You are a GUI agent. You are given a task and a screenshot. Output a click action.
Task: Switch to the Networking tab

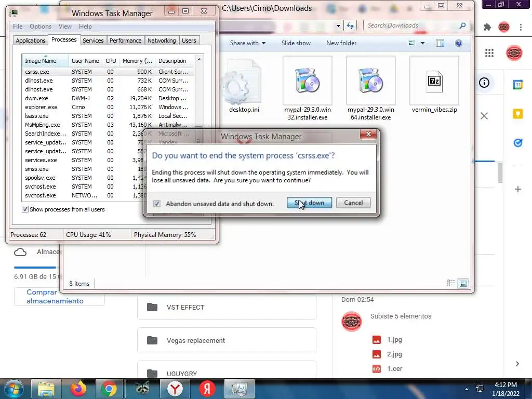(162, 41)
